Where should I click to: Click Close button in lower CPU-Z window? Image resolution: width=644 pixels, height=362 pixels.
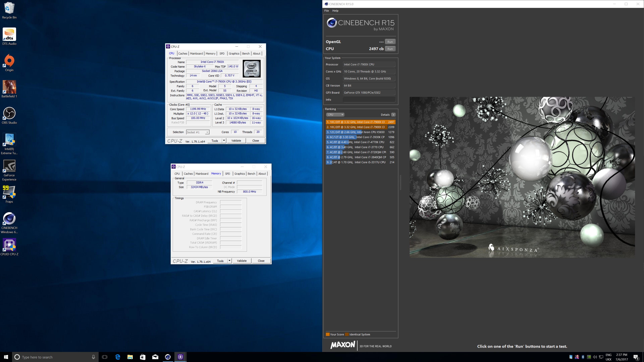[x=261, y=261]
